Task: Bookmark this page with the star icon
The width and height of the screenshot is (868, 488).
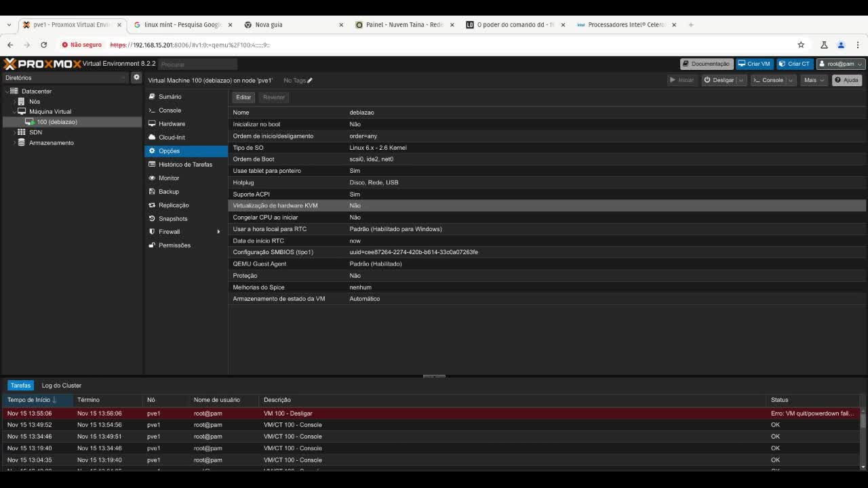Action: point(801,45)
